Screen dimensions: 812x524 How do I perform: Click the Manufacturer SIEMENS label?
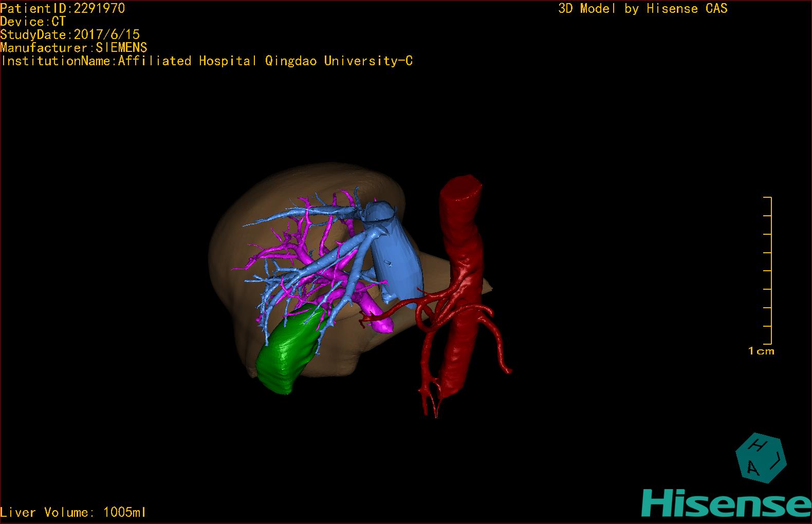click(74, 48)
